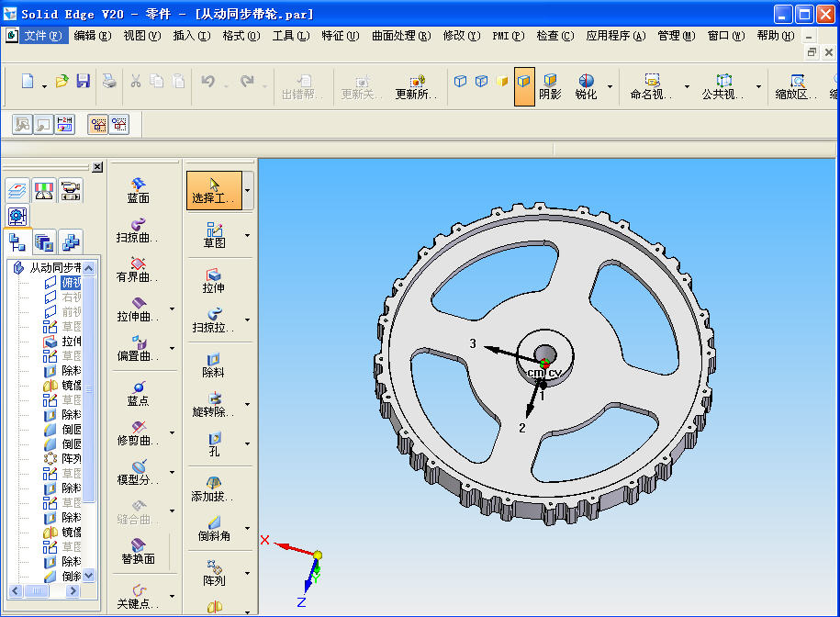This screenshot has height=617, width=840.
Task: Select the 添加拔 add draft tool
Action: click(x=214, y=489)
